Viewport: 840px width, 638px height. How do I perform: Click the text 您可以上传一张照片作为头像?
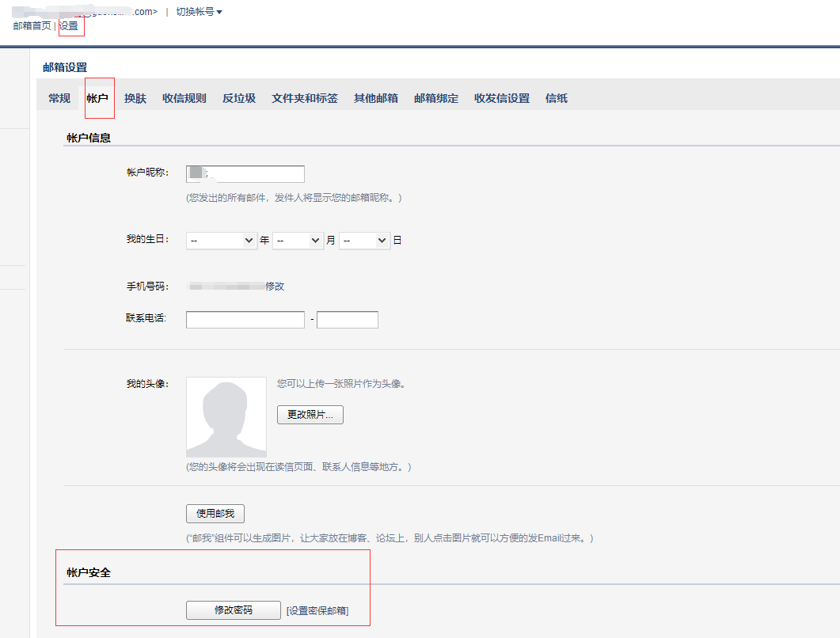point(341,384)
